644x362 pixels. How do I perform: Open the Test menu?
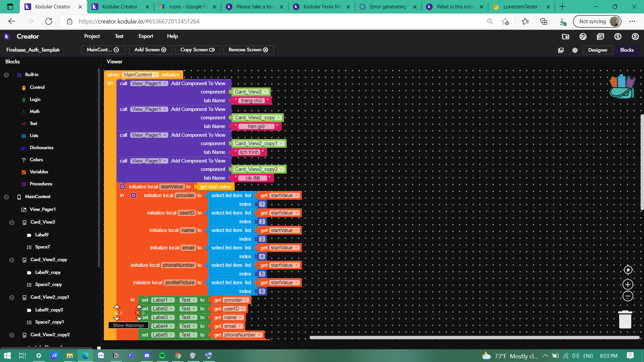click(119, 36)
